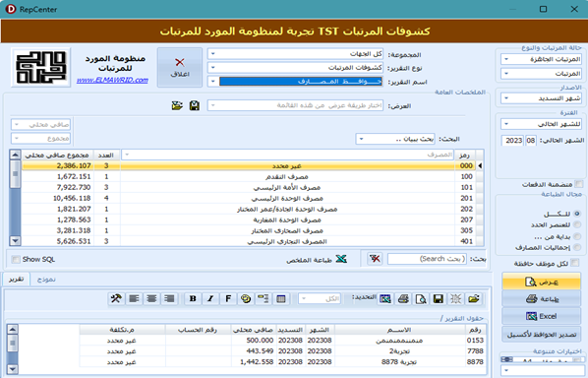This screenshot has width=588, height=378.
Task: Toggle لكل موظف حافظة checkbox
Action: point(574,263)
